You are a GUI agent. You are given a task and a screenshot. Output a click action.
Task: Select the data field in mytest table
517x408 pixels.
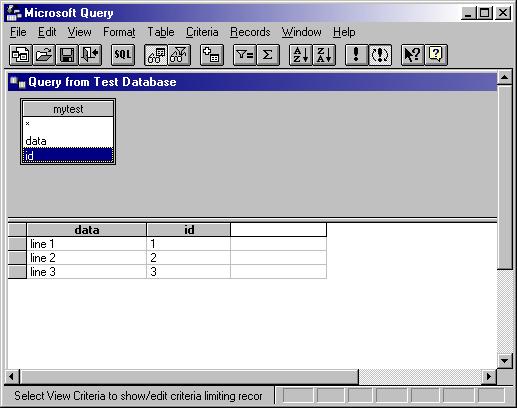[68, 140]
